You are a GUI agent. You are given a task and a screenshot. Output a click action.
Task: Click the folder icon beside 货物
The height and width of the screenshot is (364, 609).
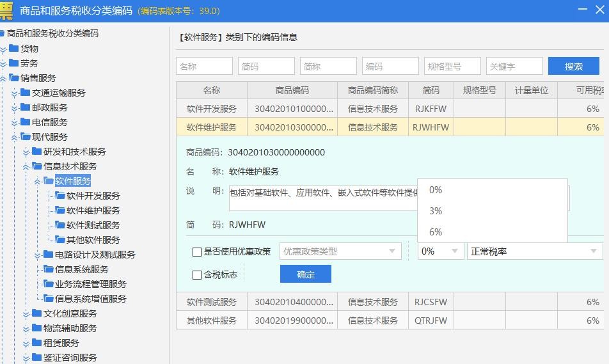tap(14, 48)
